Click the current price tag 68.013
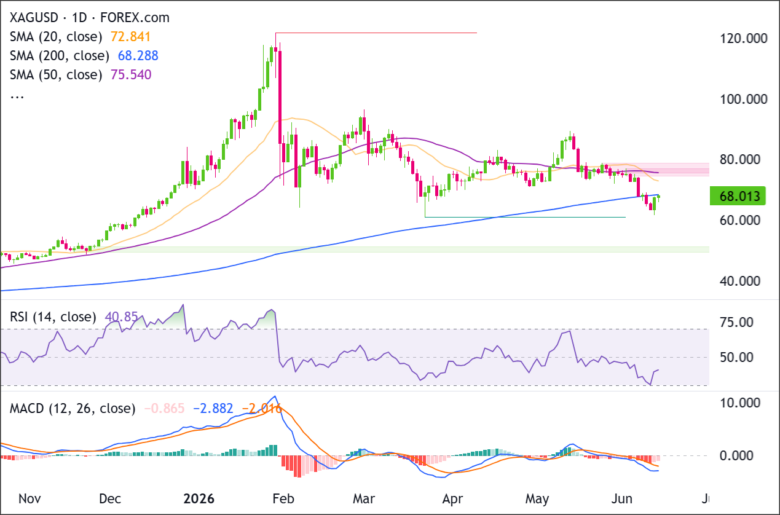 [738, 196]
